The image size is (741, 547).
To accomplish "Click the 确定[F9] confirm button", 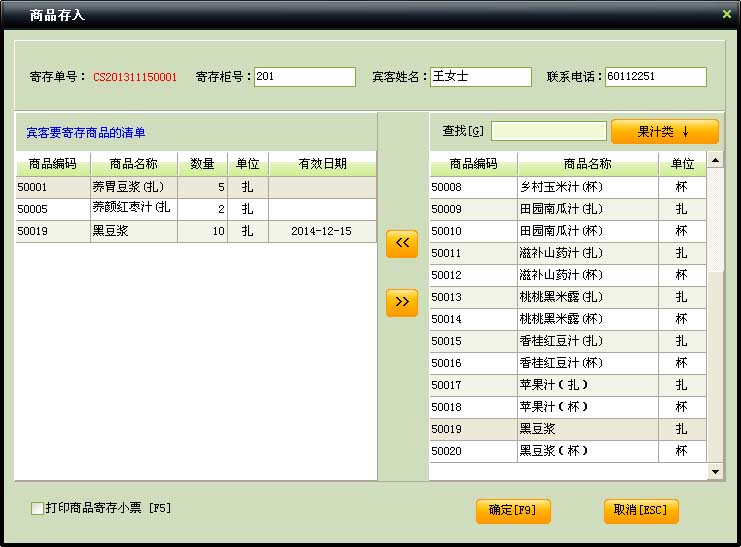I will point(513,511).
